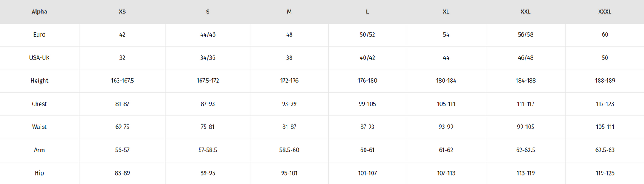
Task: Select the Euro size 60 cell
Action: 604,35
